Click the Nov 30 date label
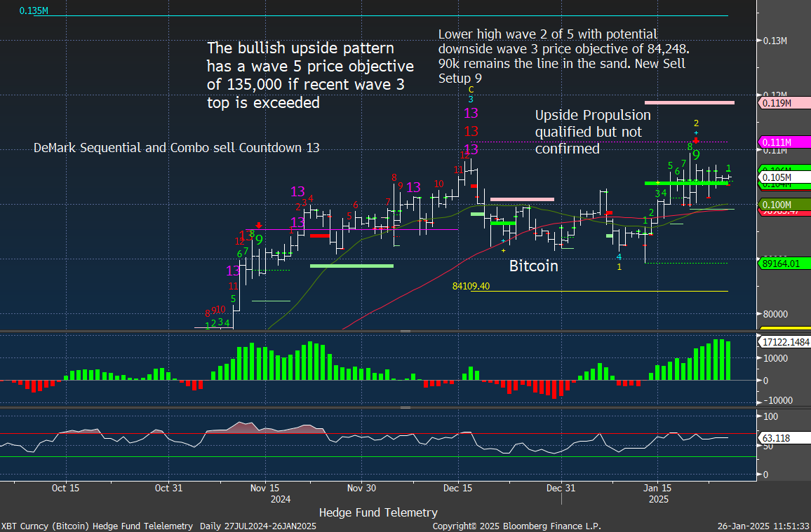The height and width of the screenshot is (532, 811). click(x=361, y=488)
